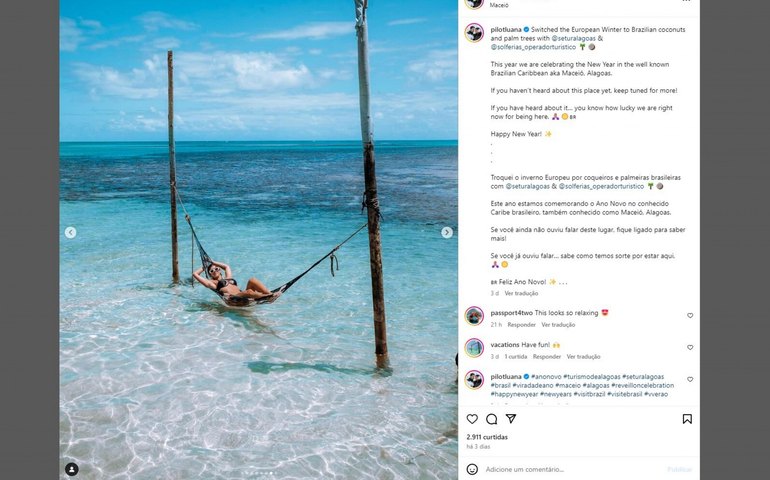Image resolution: width=770 pixels, height=480 pixels.
Task: Open the emoji picker in comment box
Action: pos(472,469)
